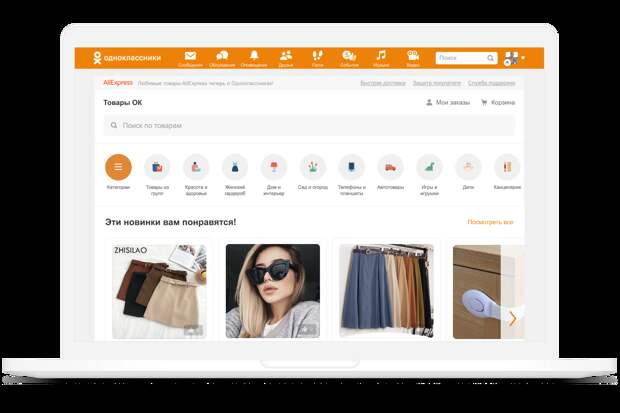
Task: Open the Guests footprints icon
Action: pyautogui.click(x=318, y=55)
